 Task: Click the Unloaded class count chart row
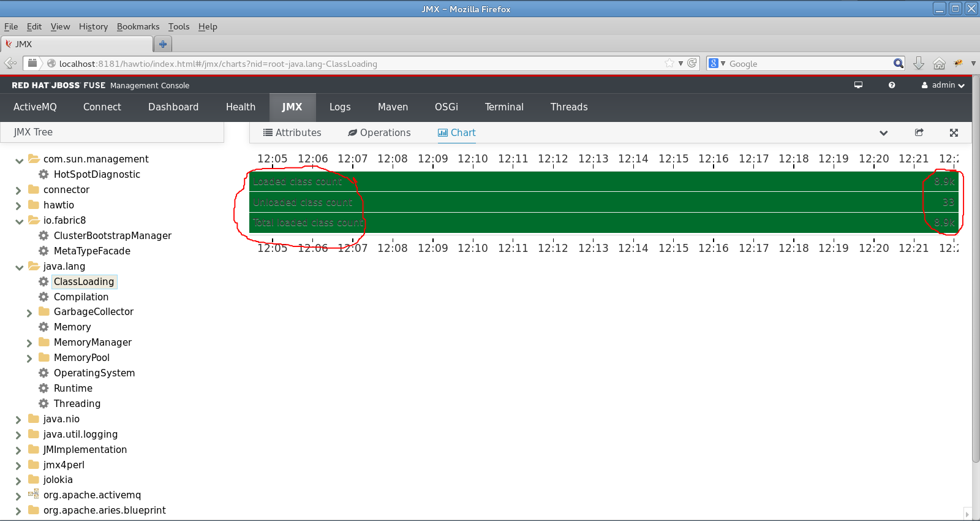[x=604, y=202]
